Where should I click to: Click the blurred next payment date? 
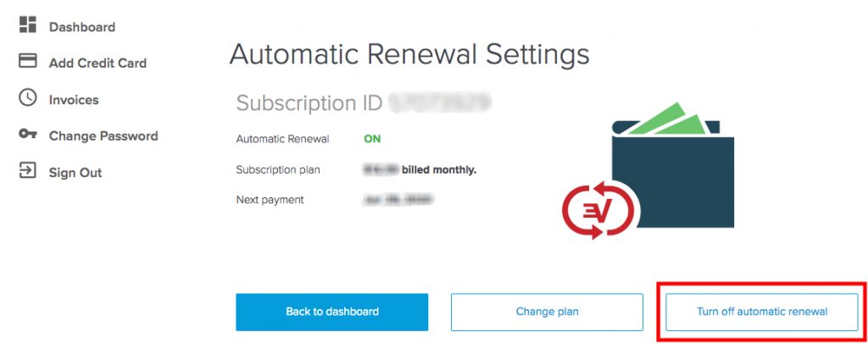[398, 200]
